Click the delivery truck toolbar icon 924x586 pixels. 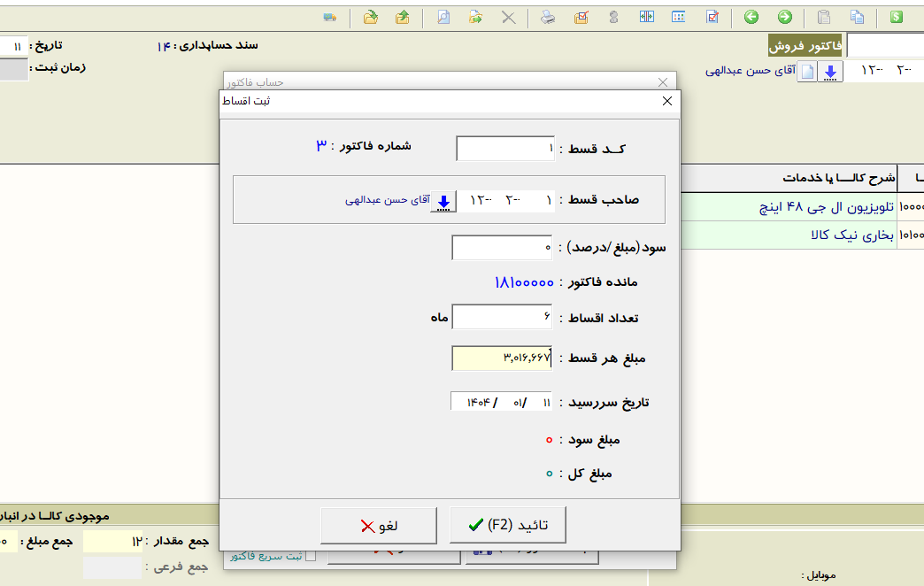(x=330, y=17)
